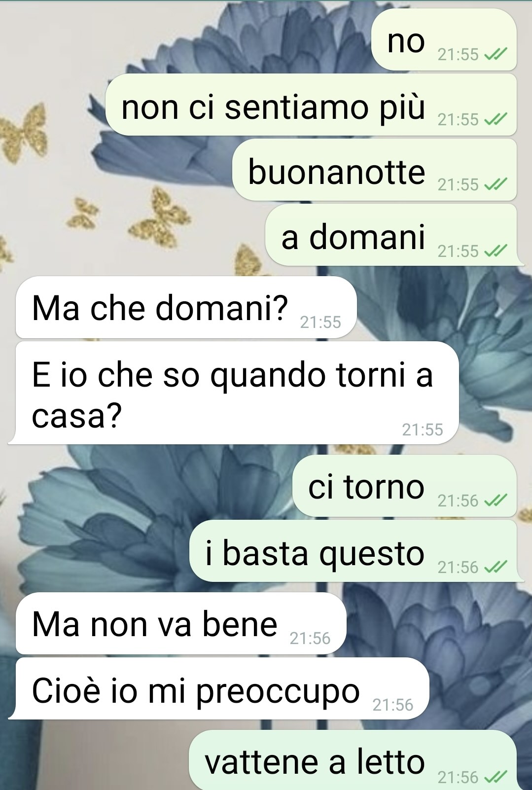Select the "vattene a letto" message bubble

click(353, 760)
